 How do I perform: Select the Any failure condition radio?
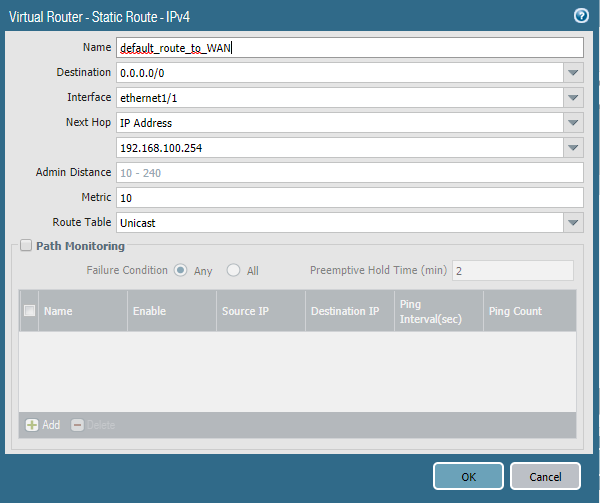coord(181,270)
